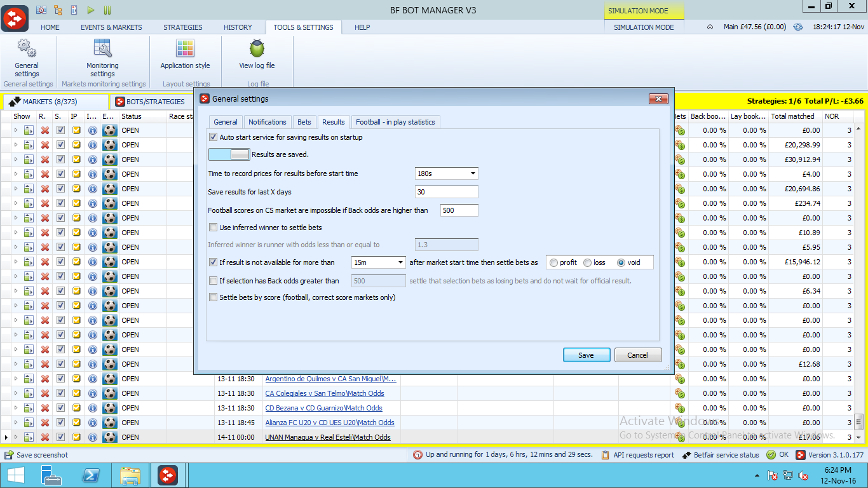Open General settings from the ribbon
Image resolution: width=868 pixels, height=488 pixels.
point(27,57)
